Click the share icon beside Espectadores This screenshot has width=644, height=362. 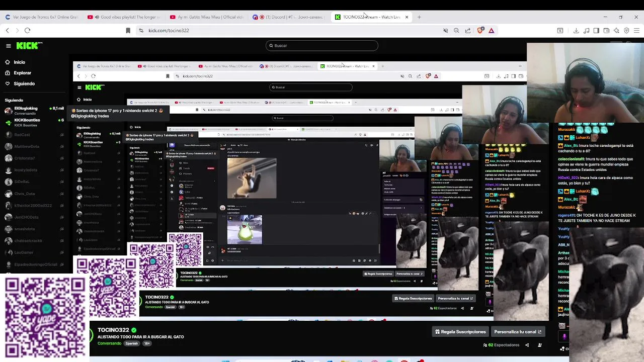click(x=527, y=345)
